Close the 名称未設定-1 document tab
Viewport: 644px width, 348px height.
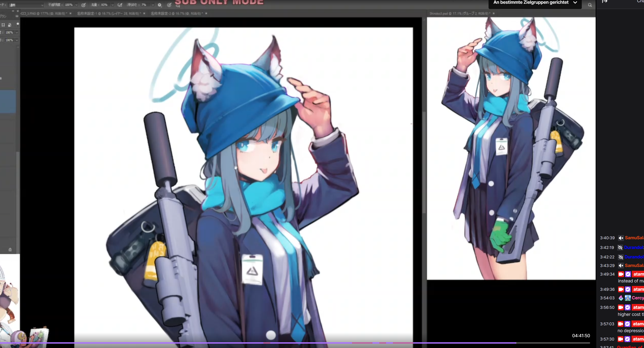point(144,13)
